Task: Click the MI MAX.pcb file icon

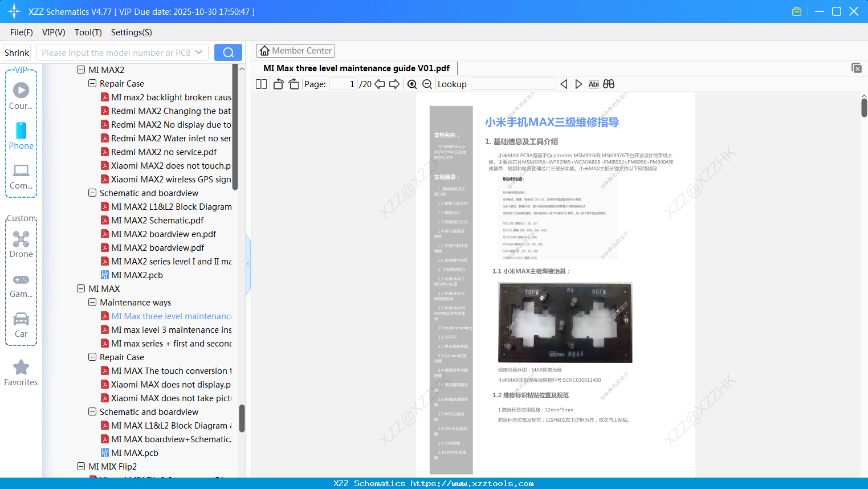Action: click(x=105, y=453)
